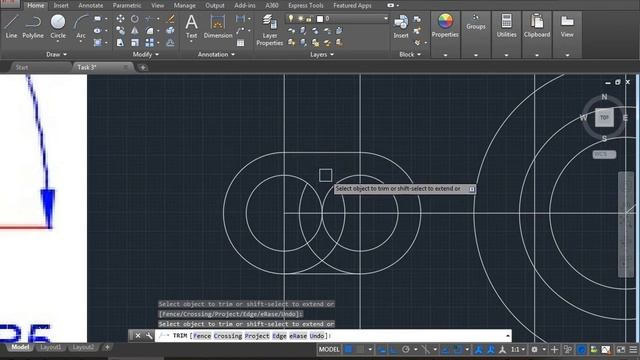Switch to the Start file tab
640x360 pixels.
point(22,67)
